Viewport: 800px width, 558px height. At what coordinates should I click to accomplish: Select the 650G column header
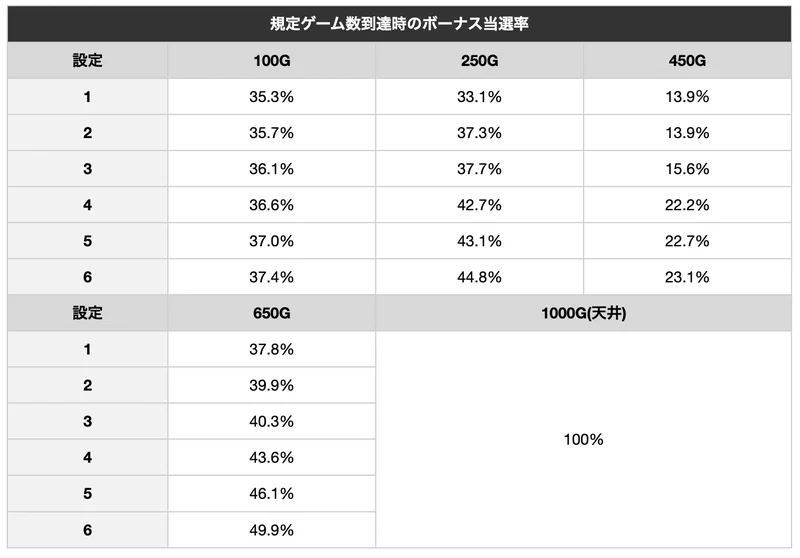pos(271,313)
